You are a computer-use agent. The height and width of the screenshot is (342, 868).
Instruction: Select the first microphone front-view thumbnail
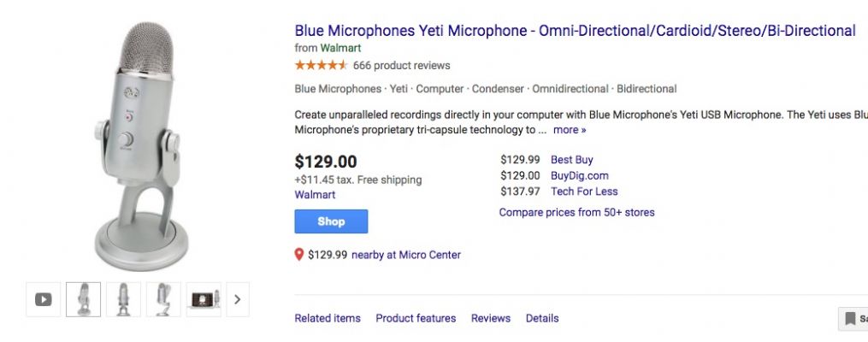(84, 299)
